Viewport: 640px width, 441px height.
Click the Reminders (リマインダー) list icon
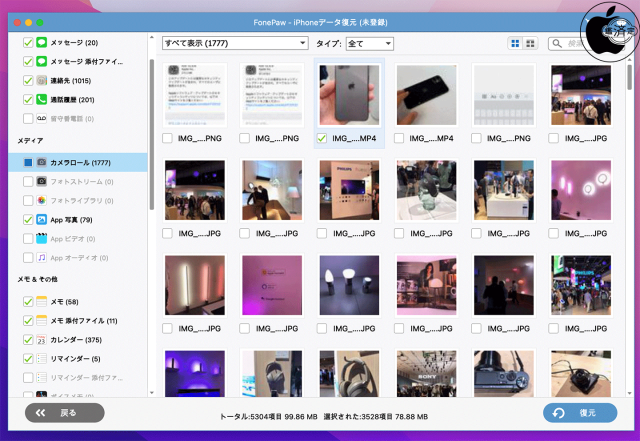pos(41,359)
